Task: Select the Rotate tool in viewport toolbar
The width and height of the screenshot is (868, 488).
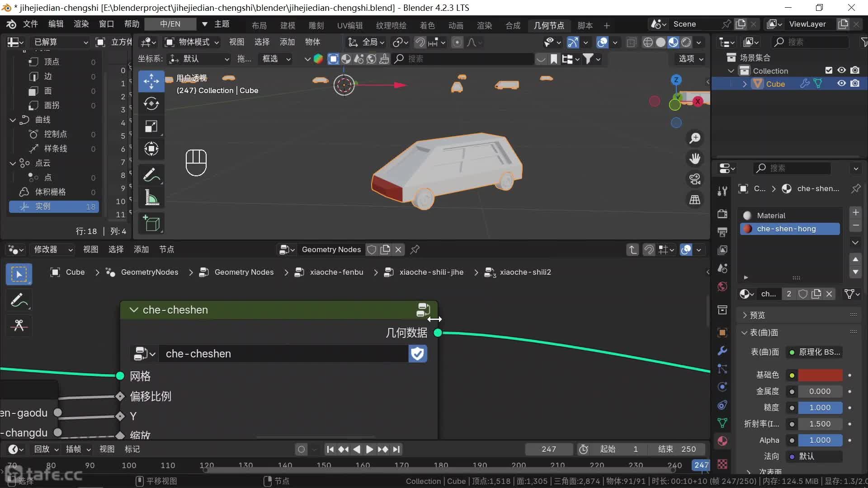Action: click(151, 104)
